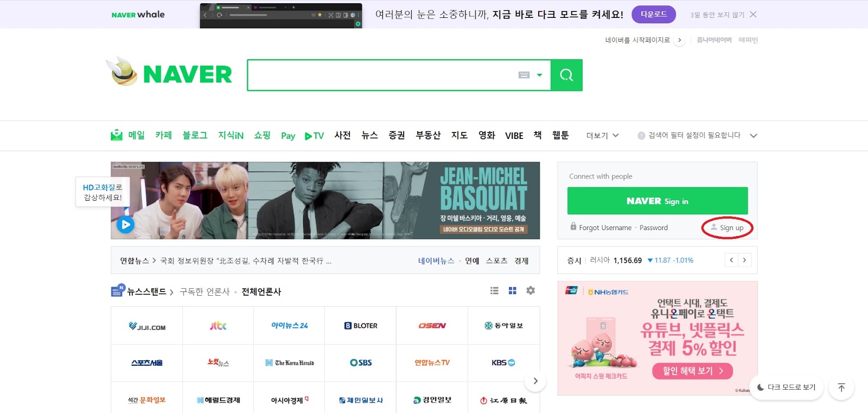Click the green search magnifier button
Viewport: 868px width, 413px height.
click(566, 75)
